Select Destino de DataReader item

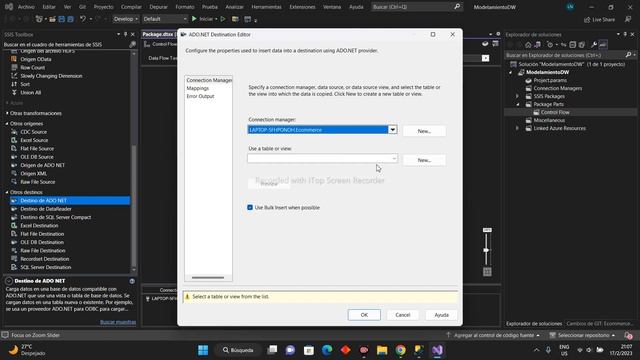(46, 209)
